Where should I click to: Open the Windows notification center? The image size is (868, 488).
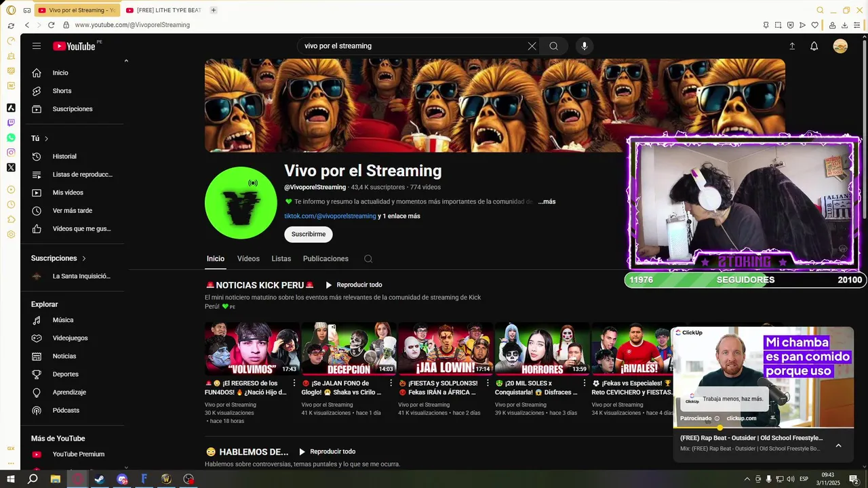click(x=854, y=479)
